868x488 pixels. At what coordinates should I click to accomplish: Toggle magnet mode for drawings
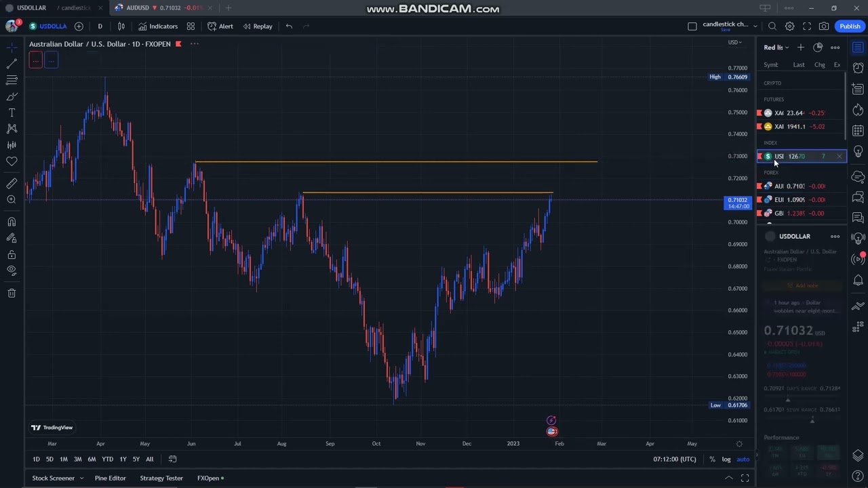12,222
